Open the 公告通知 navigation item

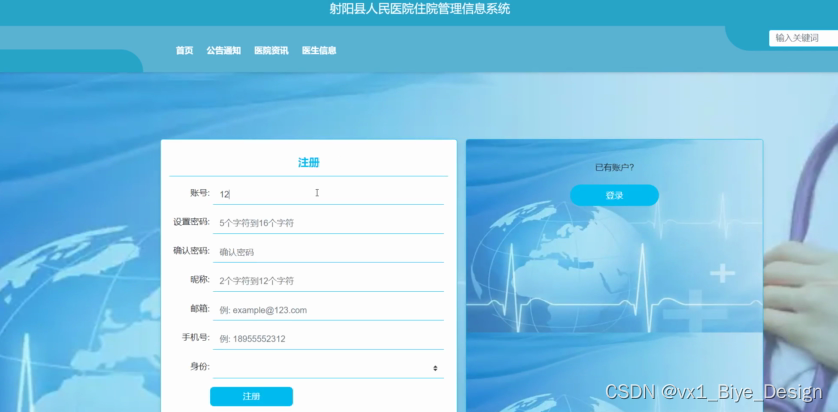click(223, 51)
